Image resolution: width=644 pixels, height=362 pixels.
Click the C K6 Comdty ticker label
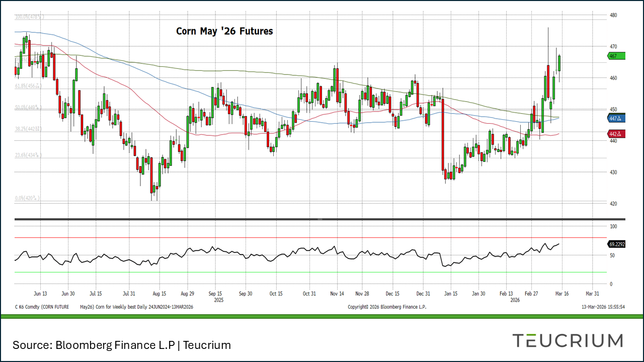click(31, 307)
